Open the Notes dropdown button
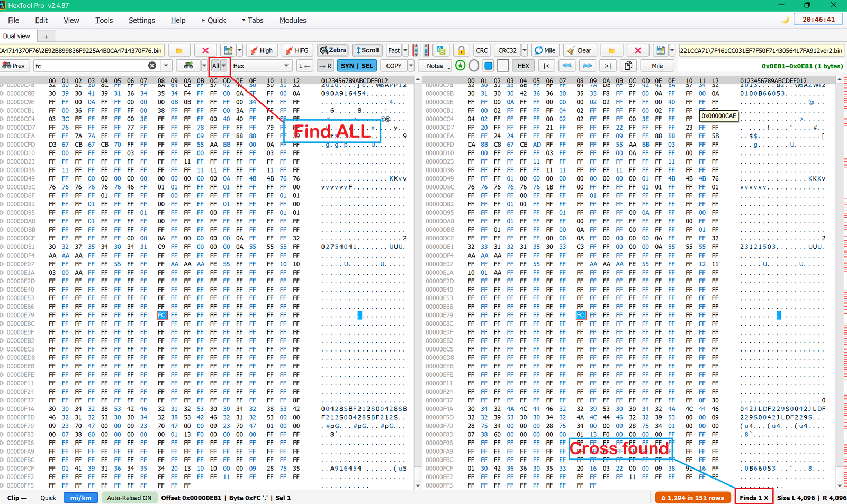 point(435,66)
